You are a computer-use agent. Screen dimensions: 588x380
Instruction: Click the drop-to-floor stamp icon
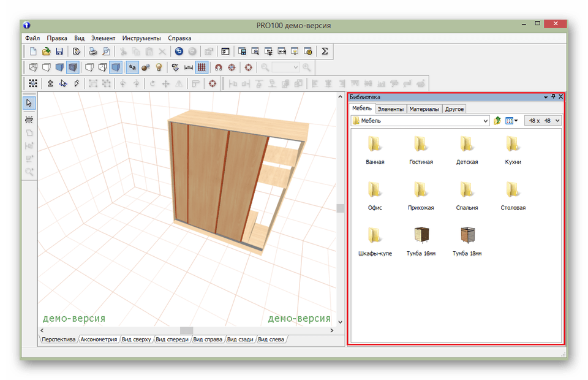tap(50, 83)
